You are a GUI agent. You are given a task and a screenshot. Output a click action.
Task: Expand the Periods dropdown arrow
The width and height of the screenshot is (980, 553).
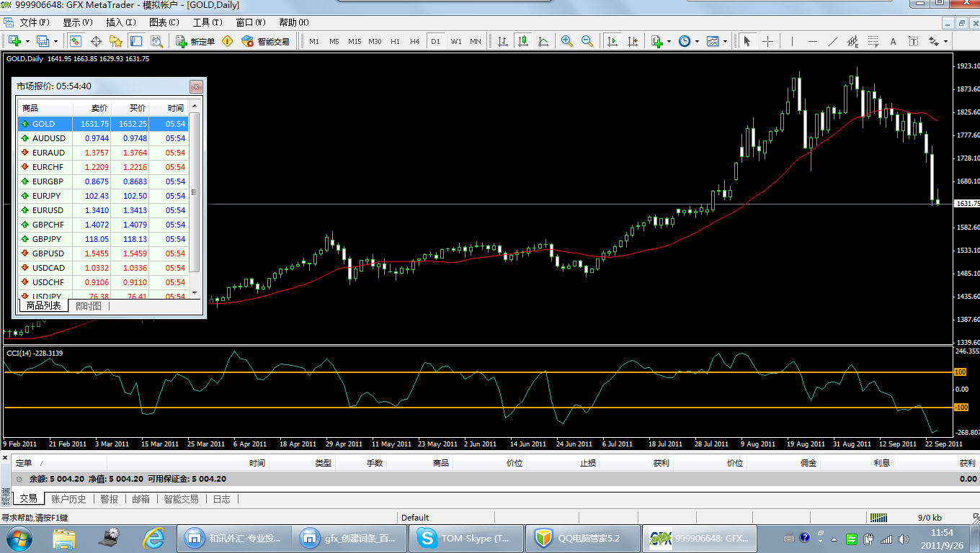(x=697, y=41)
